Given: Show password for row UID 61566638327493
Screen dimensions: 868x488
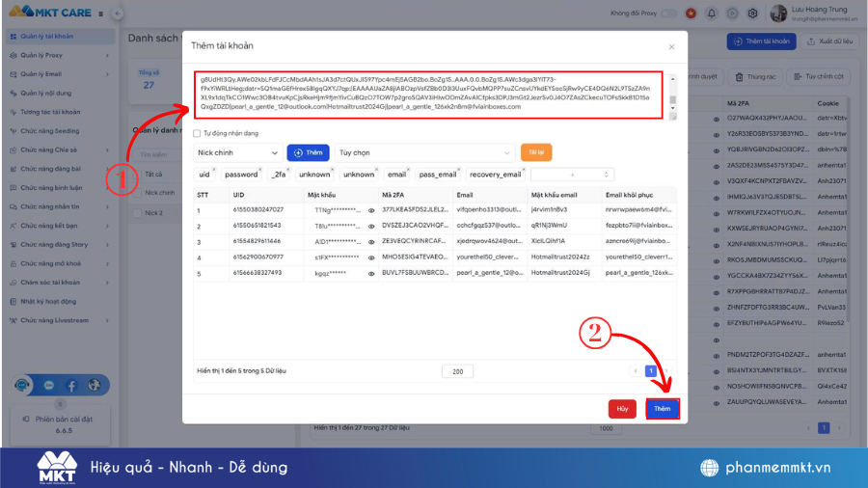Looking at the screenshot, I should point(371,273).
